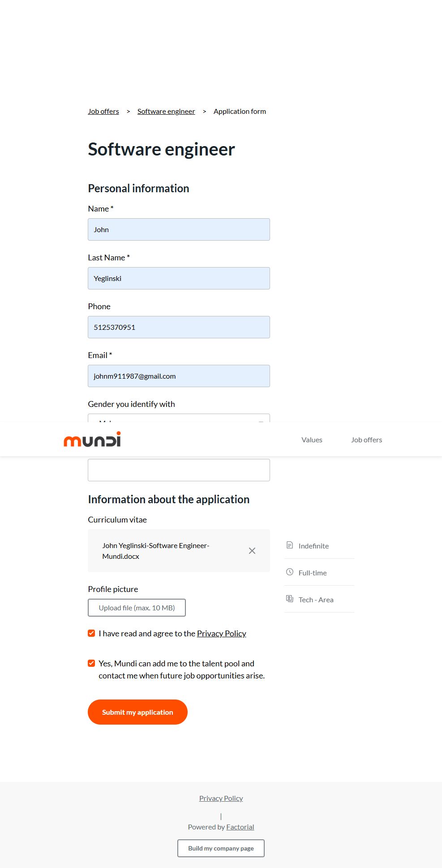Click the Mundi logo in header
Viewport: 442px width, 868px height.
[x=92, y=440]
